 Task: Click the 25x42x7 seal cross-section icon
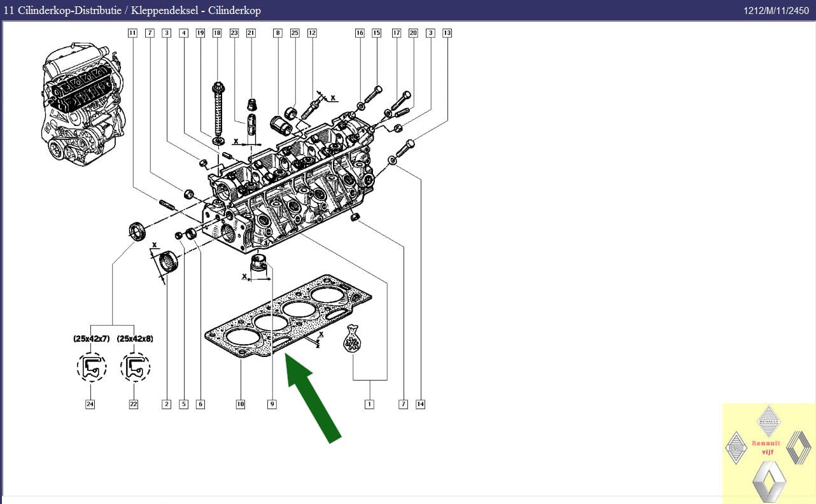coord(92,367)
